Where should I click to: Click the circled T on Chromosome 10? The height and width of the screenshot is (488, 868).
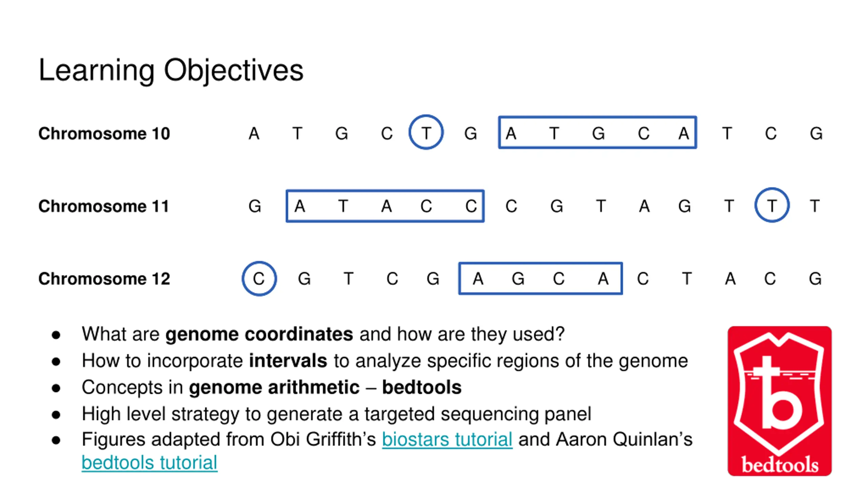[426, 132]
